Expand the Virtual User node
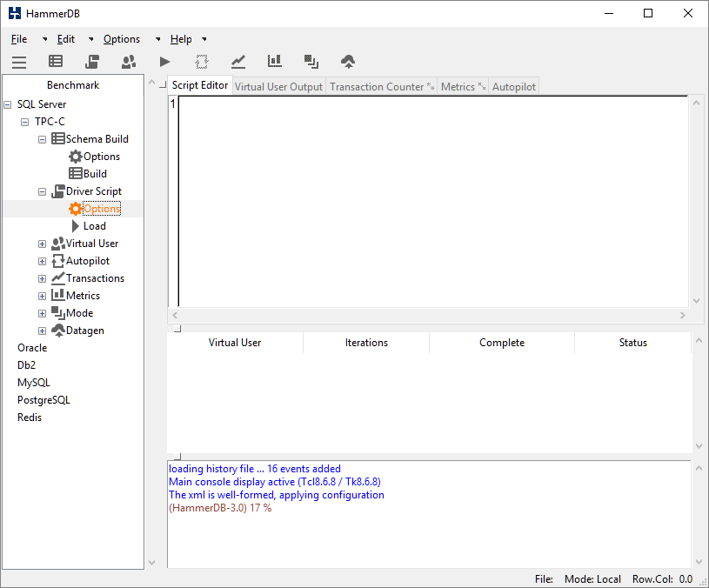Viewport: 709px width, 588px height. pyautogui.click(x=42, y=244)
